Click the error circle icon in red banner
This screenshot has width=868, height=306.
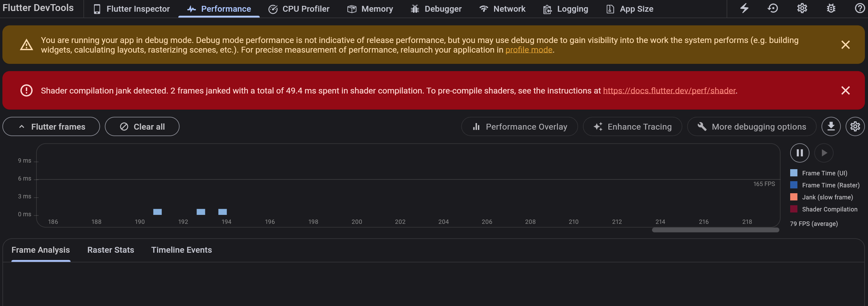[x=27, y=90]
